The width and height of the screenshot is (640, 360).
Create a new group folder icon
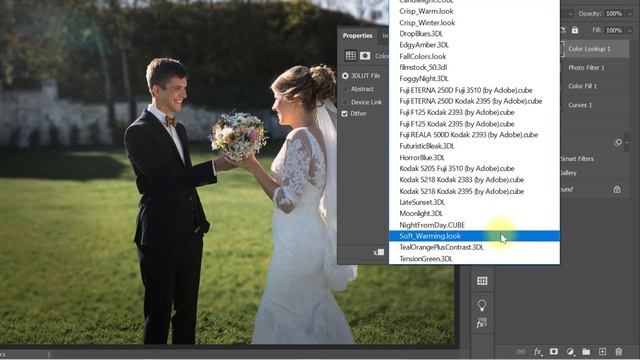[586, 351]
